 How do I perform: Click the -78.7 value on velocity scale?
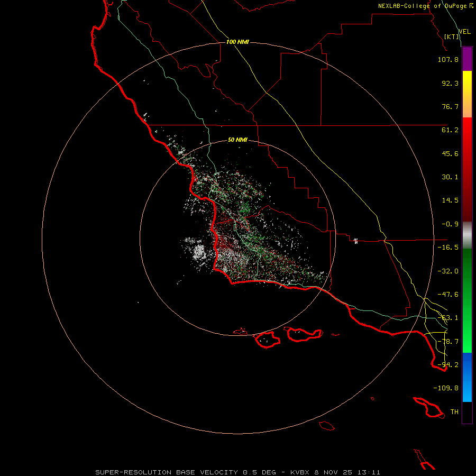448,342
